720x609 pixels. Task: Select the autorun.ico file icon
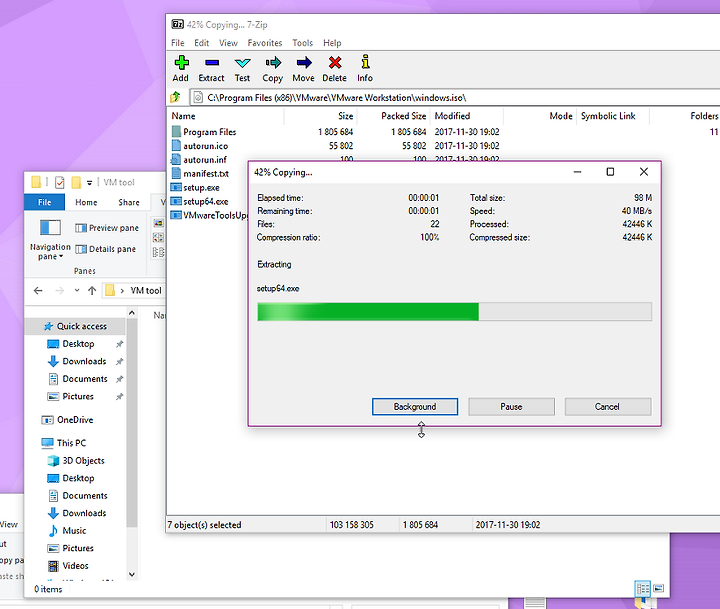pos(176,146)
